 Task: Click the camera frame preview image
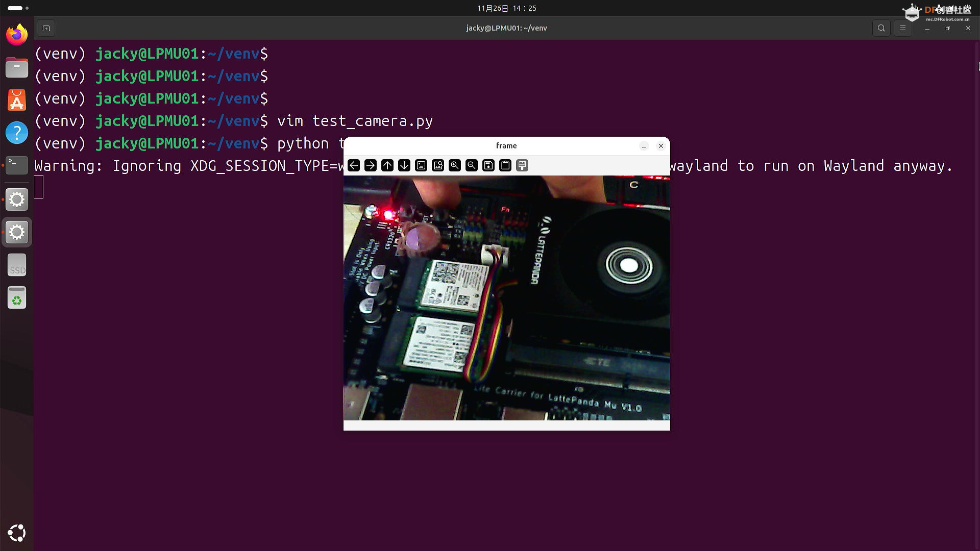pos(506,298)
